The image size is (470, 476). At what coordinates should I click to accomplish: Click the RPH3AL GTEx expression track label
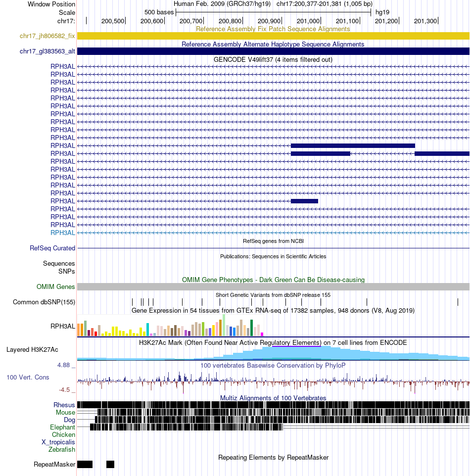[x=62, y=327]
